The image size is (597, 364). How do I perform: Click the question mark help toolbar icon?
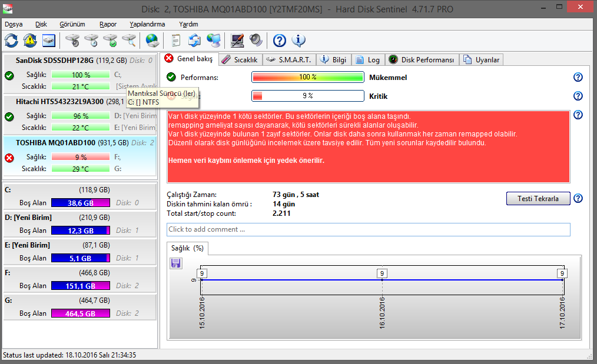[280, 41]
